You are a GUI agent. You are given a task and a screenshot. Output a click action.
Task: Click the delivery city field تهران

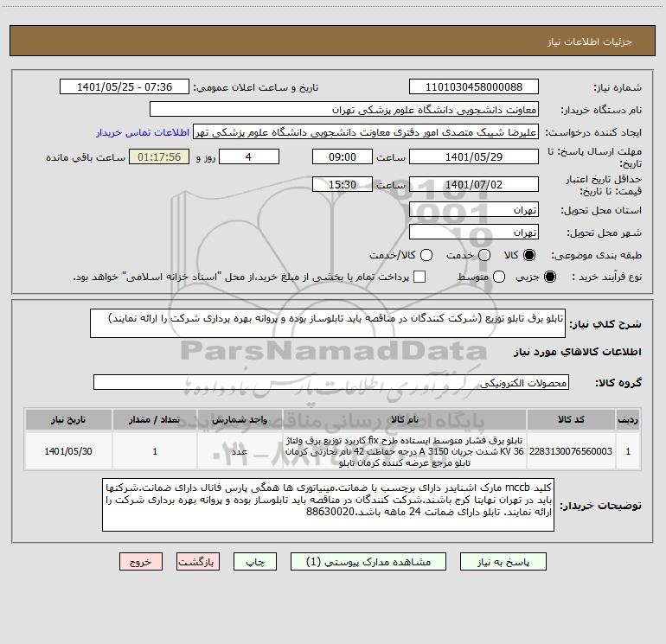[474, 232]
